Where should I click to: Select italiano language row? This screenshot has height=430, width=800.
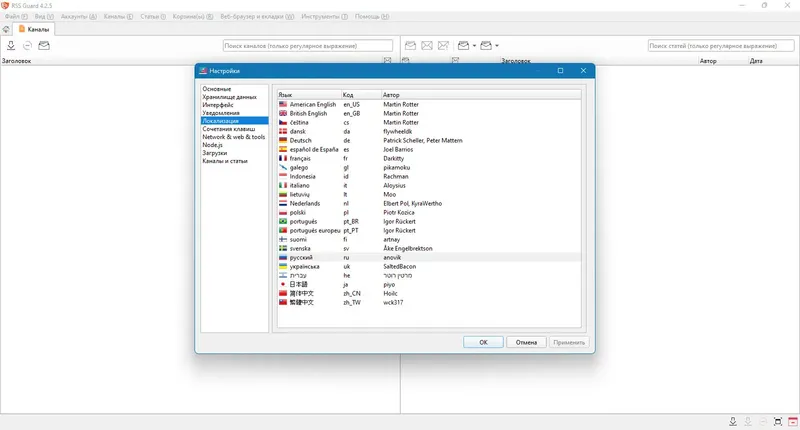click(429, 185)
